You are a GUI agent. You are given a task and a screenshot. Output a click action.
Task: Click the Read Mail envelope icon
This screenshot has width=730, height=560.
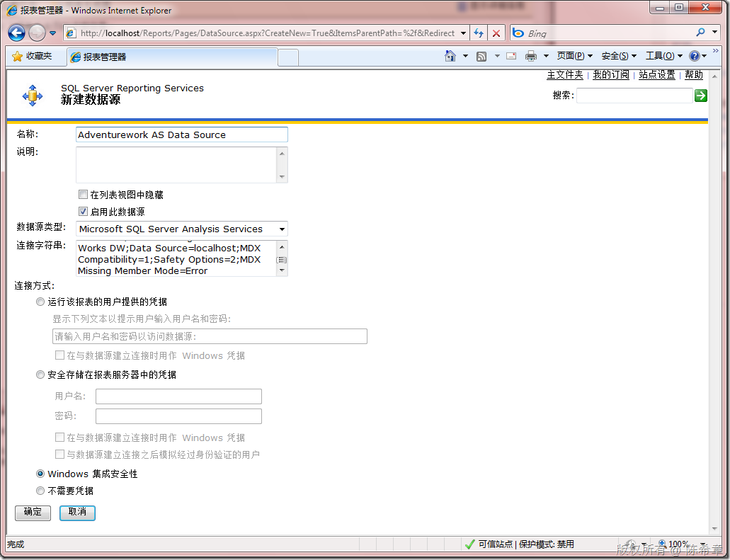tap(511, 57)
